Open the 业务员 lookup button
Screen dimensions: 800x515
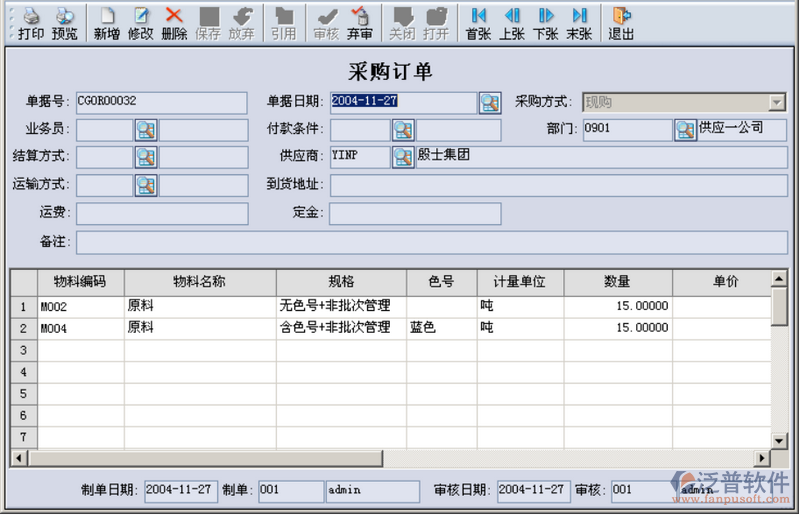(x=146, y=129)
